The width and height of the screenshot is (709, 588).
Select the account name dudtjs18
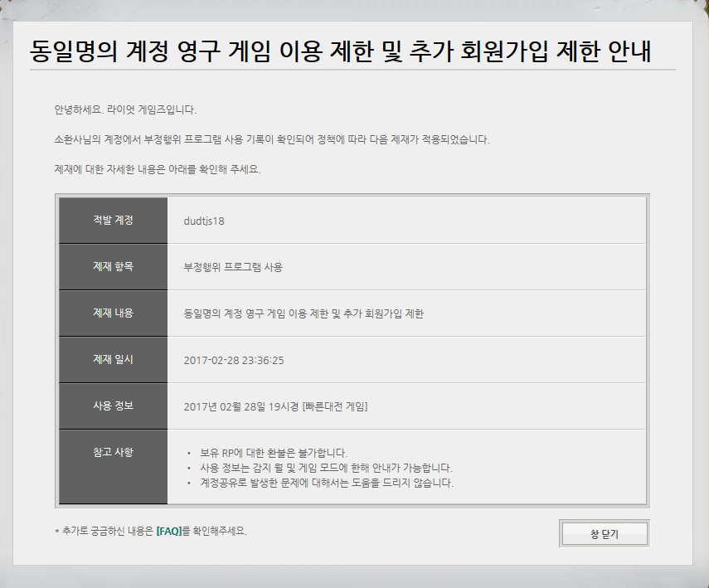(204, 221)
